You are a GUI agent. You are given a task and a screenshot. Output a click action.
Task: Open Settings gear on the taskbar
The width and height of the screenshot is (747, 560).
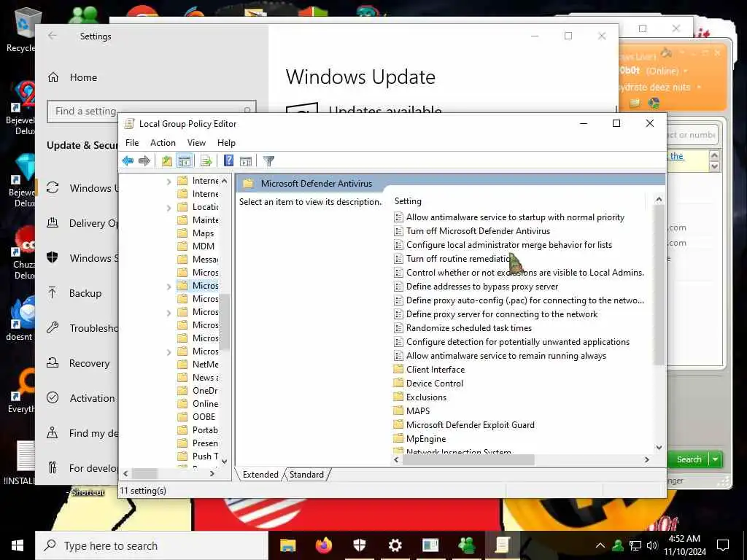(395, 545)
